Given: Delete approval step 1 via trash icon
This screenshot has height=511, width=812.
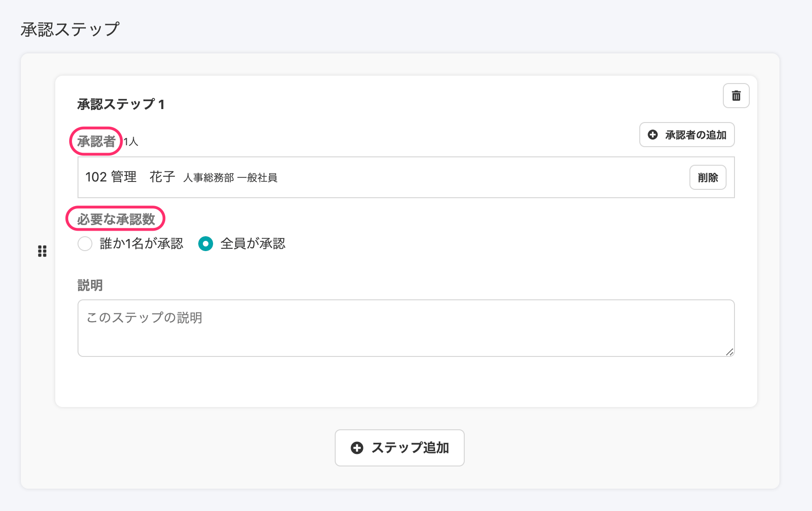Looking at the screenshot, I should tap(736, 96).
